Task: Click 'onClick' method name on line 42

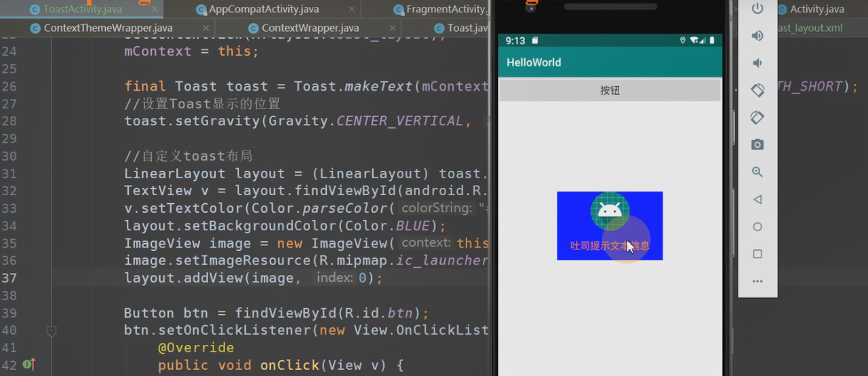Action: (290, 366)
